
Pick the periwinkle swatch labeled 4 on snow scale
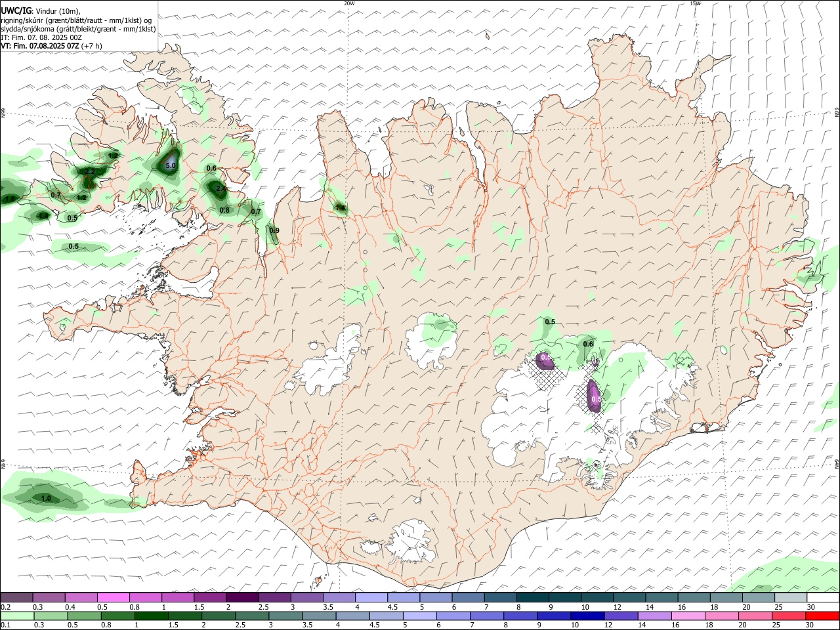pos(371,598)
